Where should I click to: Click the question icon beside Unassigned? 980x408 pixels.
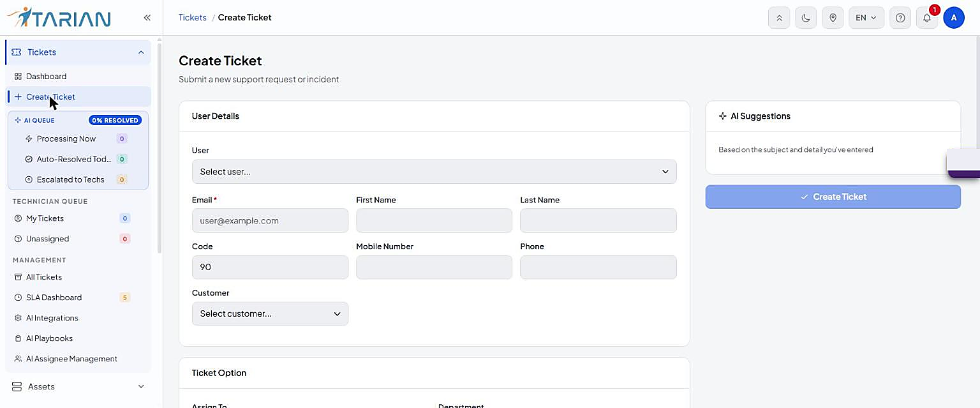tap(18, 239)
